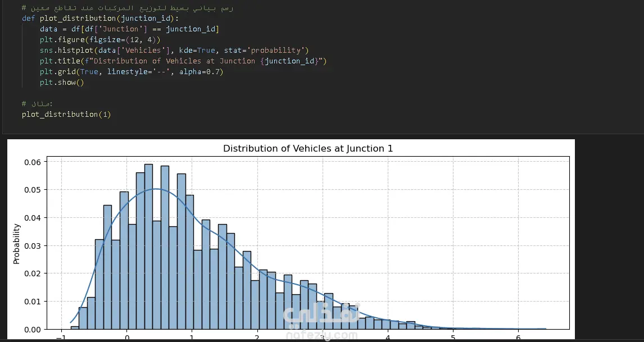This screenshot has height=342, width=644.
Task: Click the nafezly watermark logo on the chart
Action: coord(321,324)
